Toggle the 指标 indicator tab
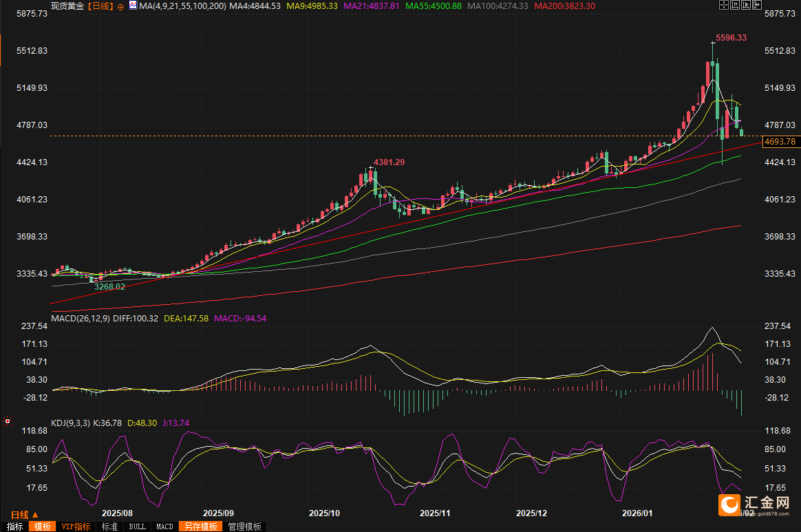This screenshot has width=801, height=532. pyautogui.click(x=14, y=526)
